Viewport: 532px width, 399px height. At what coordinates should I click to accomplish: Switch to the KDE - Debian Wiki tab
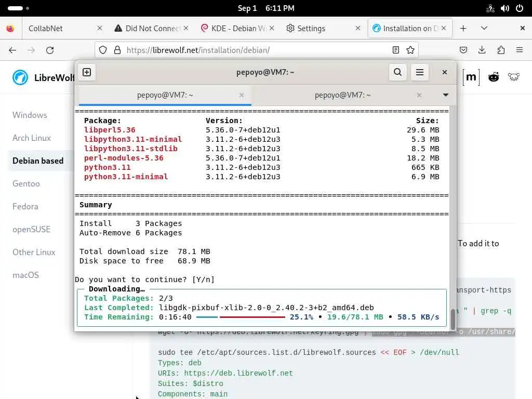[237, 28]
